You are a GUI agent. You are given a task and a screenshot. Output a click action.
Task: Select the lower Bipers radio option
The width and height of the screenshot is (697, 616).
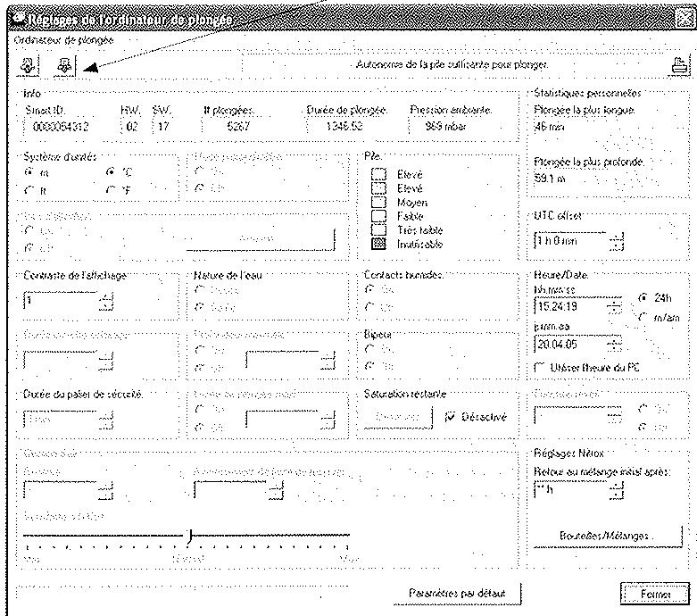pos(369,366)
